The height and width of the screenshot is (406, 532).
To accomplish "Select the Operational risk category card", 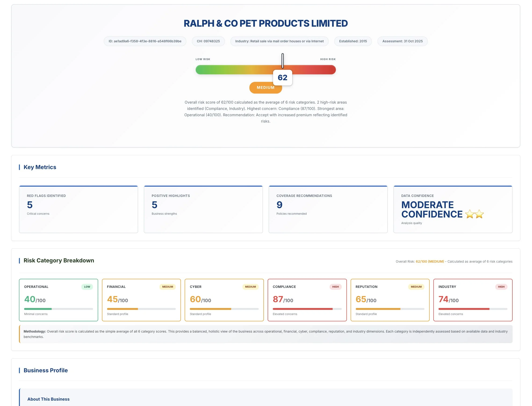I will click(x=58, y=300).
